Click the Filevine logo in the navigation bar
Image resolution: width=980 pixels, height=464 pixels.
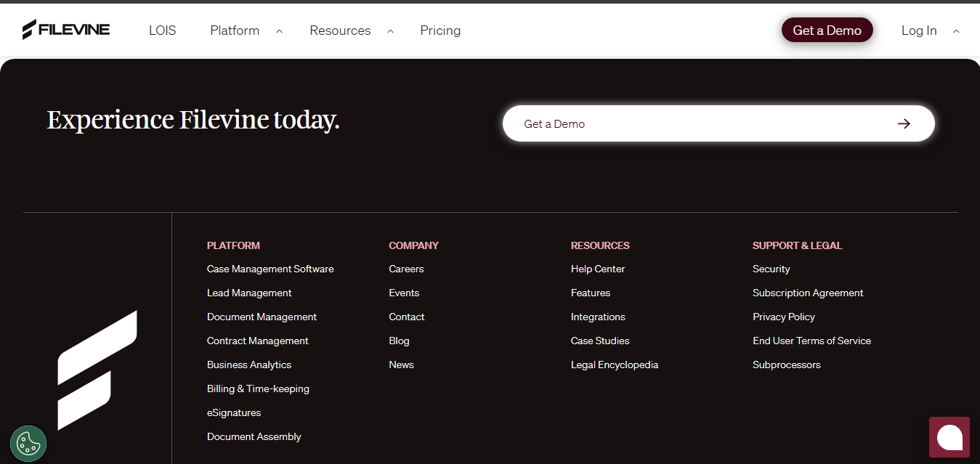click(66, 29)
